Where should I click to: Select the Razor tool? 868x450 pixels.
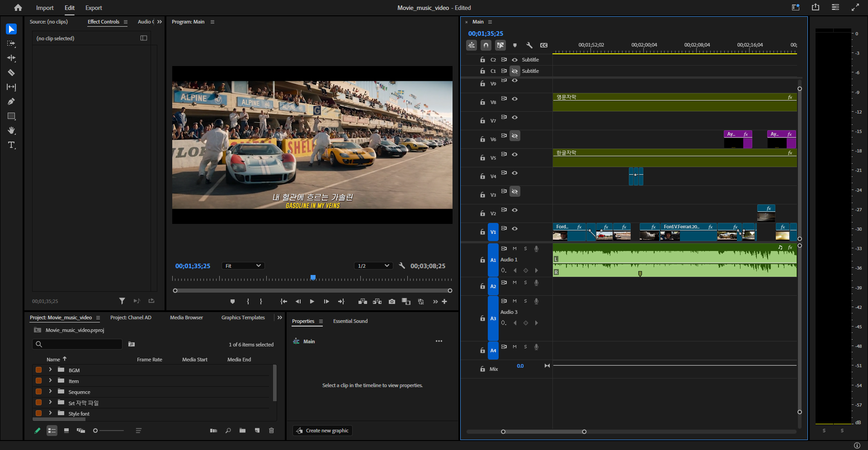point(11,72)
